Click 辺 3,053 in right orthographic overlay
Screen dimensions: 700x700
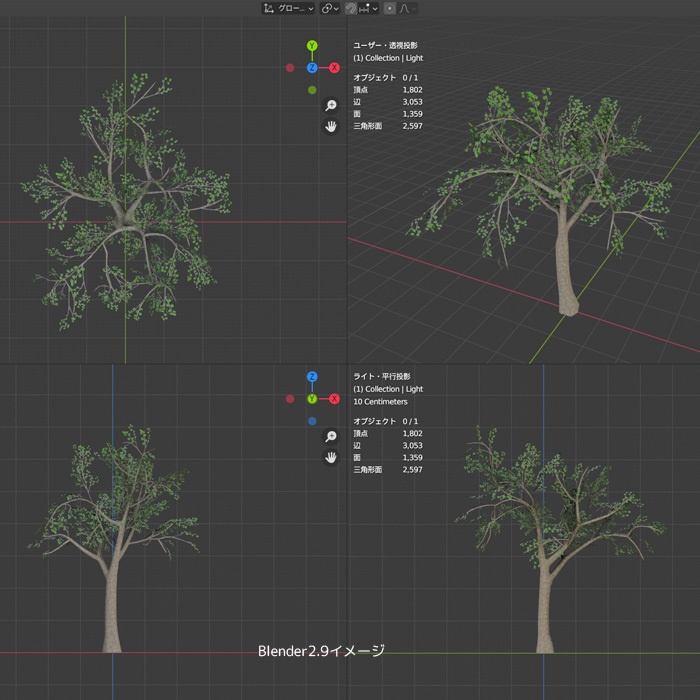click(x=388, y=446)
